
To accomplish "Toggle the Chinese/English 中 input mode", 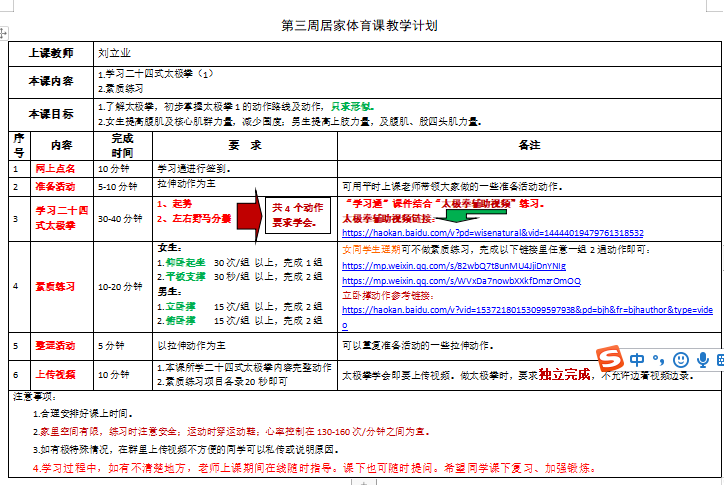I will (x=637, y=360).
